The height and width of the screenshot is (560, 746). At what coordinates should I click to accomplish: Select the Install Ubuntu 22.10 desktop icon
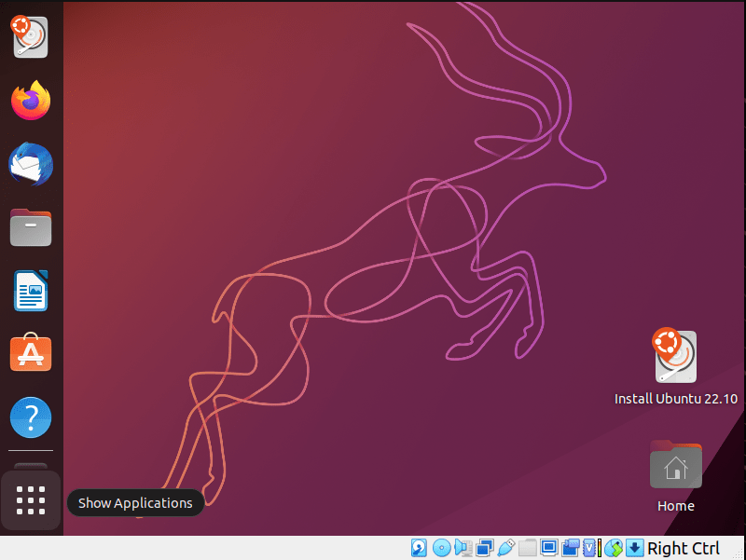point(675,366)
